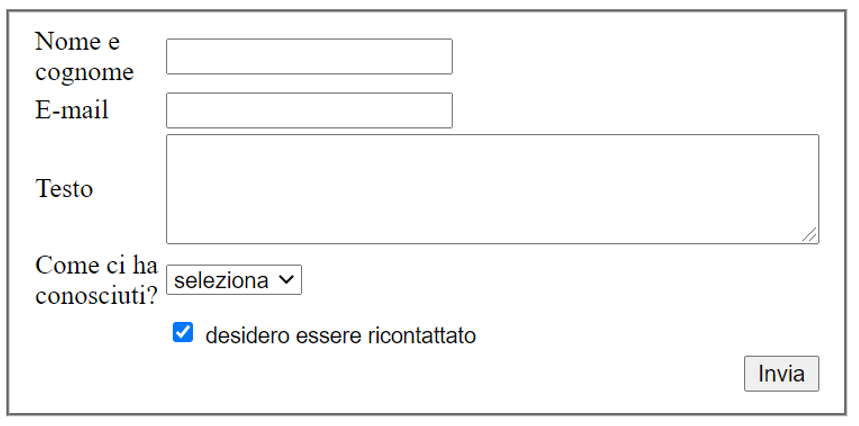The height and width of the screenshot is (426, 859).
Task: Select the email address field
Action: click(309, 110)
